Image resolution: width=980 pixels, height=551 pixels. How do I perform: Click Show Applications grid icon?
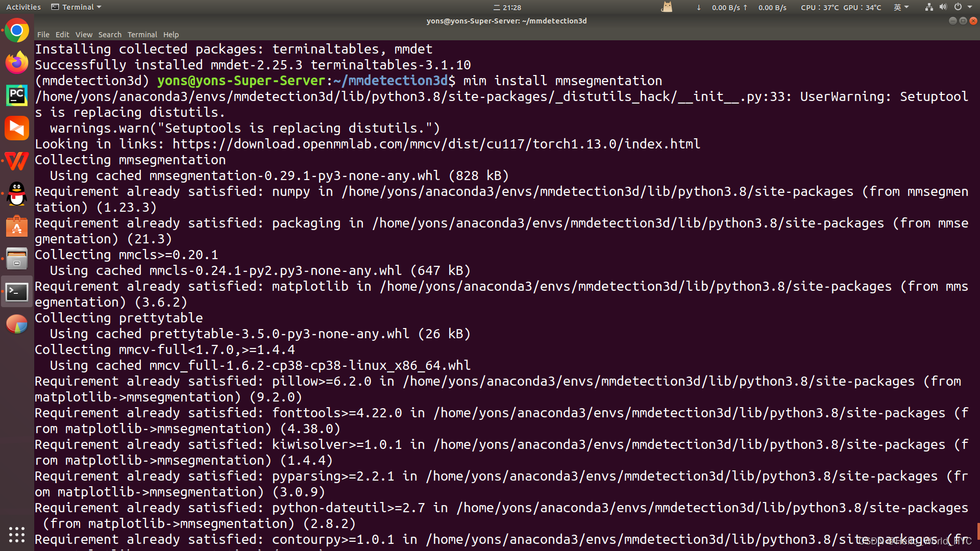click(17, 534)
